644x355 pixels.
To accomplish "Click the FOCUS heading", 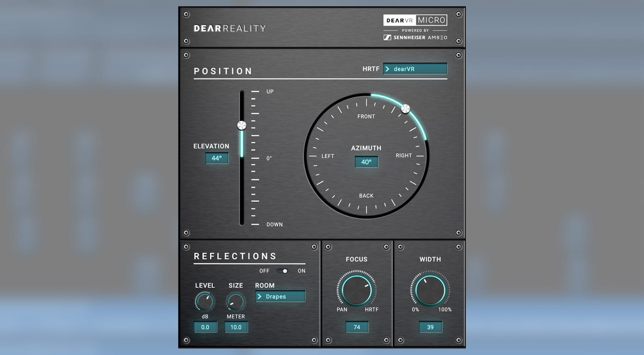I will [357, 259].
